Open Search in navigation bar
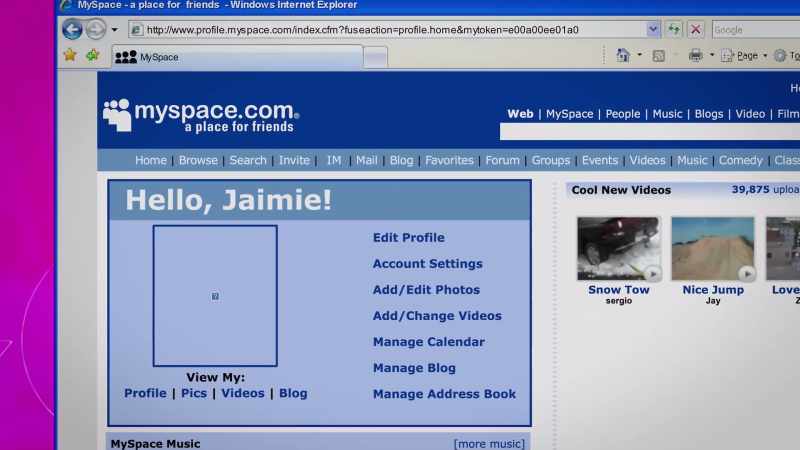 click(248, 160)
